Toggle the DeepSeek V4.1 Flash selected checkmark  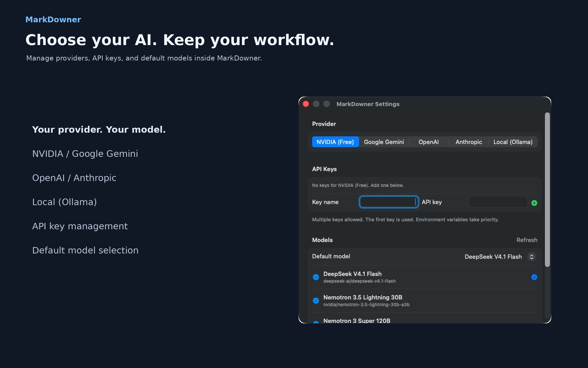click(534, 277)
